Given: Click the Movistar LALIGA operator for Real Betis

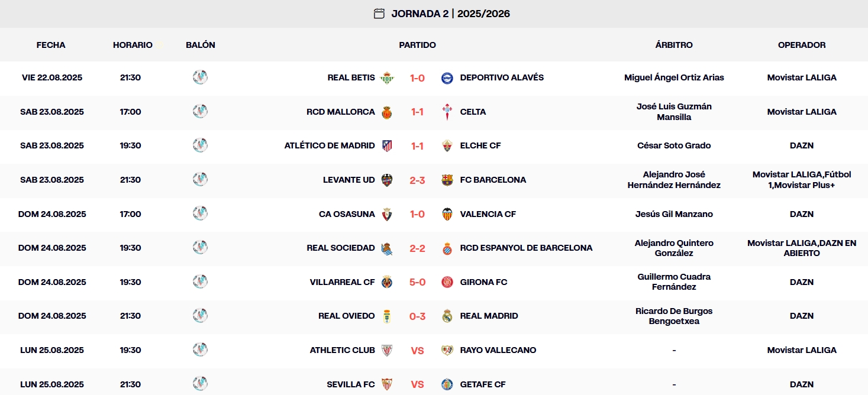Looking at the screenshot, I should tap(802, 77).
